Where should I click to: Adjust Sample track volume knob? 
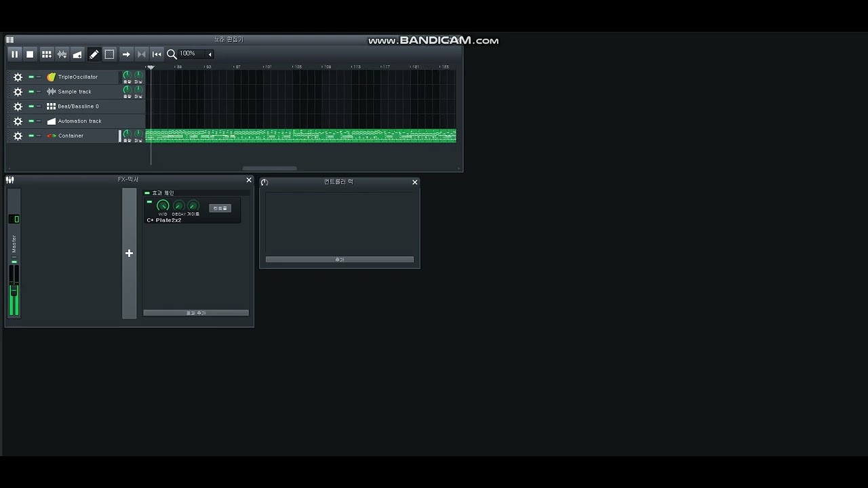point(127,90)
